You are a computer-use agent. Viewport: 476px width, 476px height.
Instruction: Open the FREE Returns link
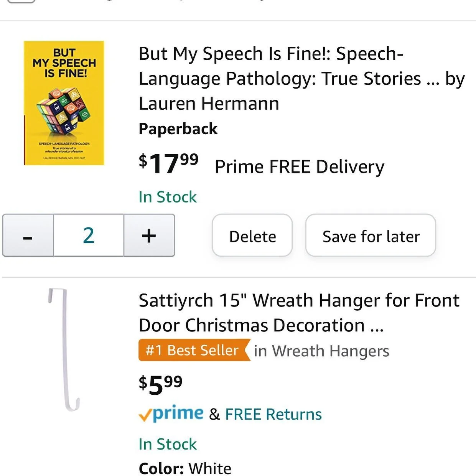pos(273,414)
